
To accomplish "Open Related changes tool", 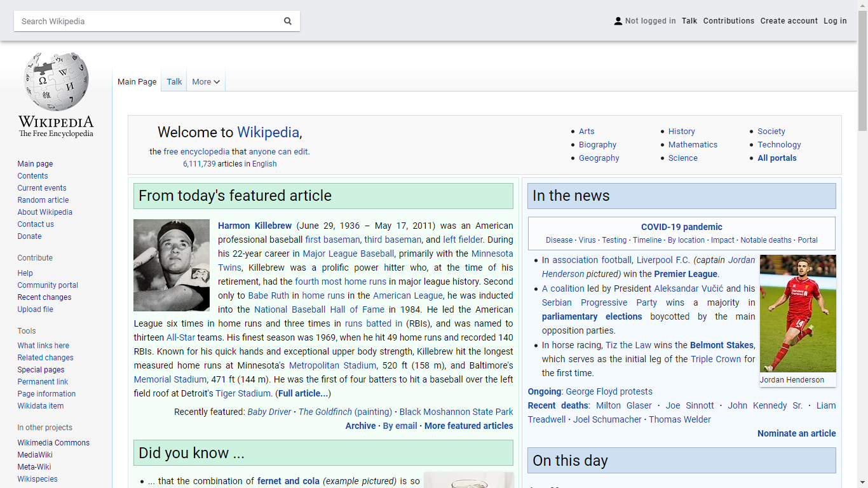I will 45,358.
